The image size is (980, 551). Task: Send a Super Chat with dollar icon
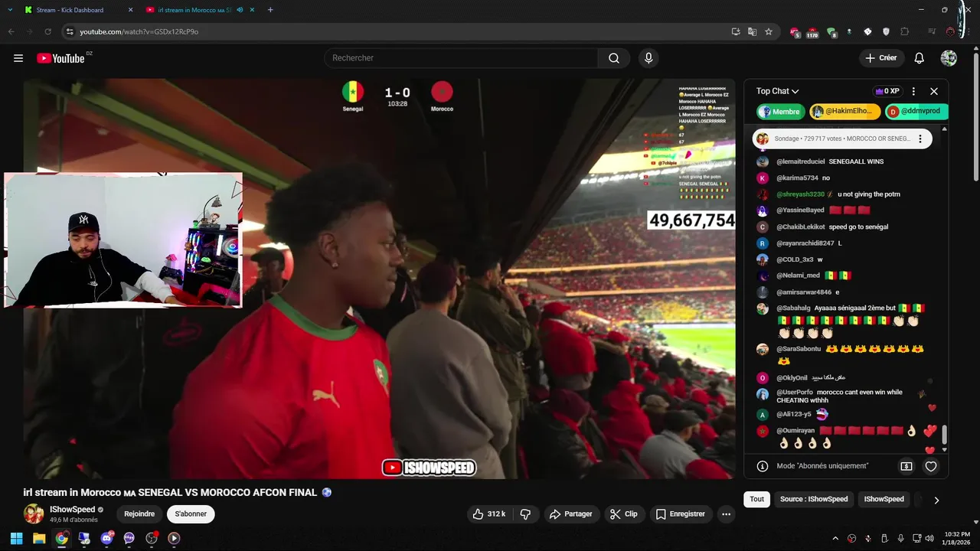[906, 466]
